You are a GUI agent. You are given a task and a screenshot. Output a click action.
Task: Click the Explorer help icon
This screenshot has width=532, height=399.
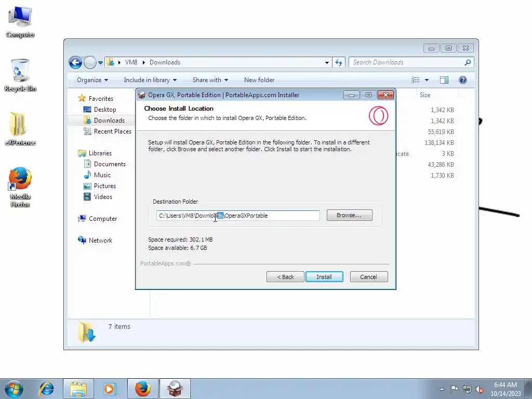[462, 80]
